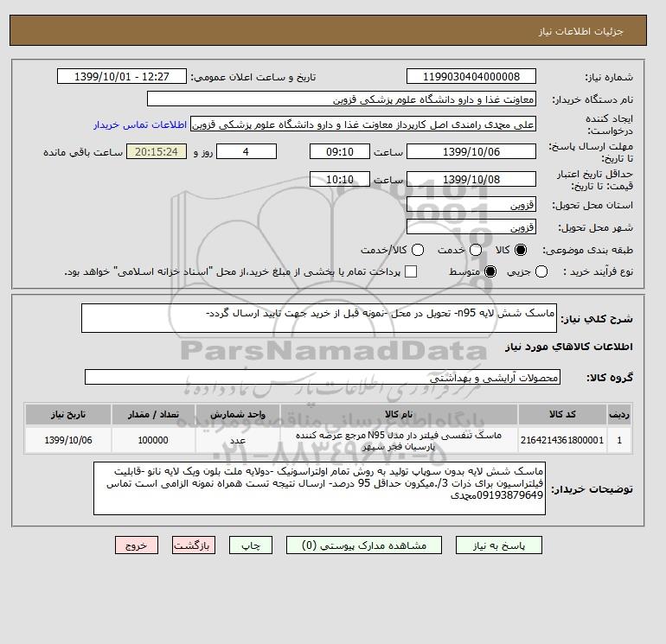This screenshot has height=644, width=666.
Task: Click the اطلاعات کالاهای مورد نیاز section heading
Action: click(x=569, y=347)
